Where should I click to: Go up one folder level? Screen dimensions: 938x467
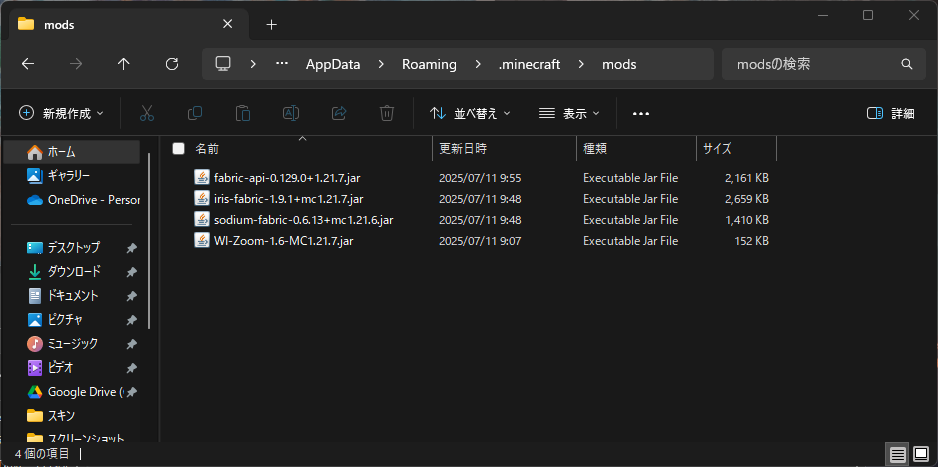point(124,64)
